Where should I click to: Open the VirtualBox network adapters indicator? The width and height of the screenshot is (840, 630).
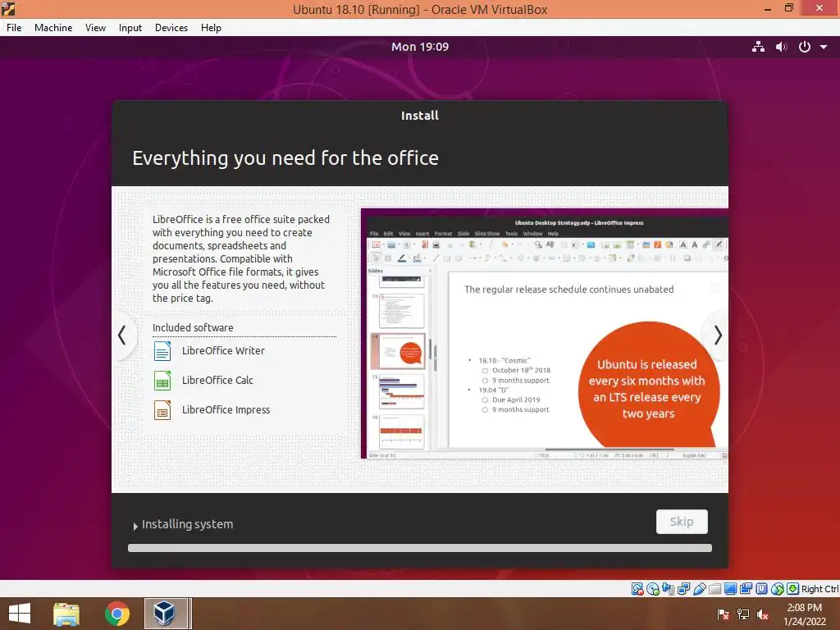[683, 589]
